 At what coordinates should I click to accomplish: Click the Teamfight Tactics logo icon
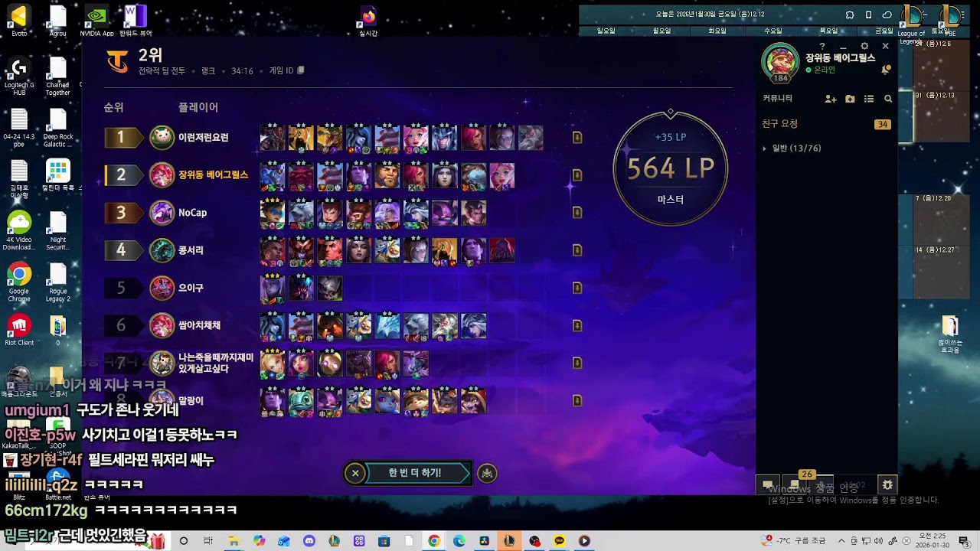[117, 60]
